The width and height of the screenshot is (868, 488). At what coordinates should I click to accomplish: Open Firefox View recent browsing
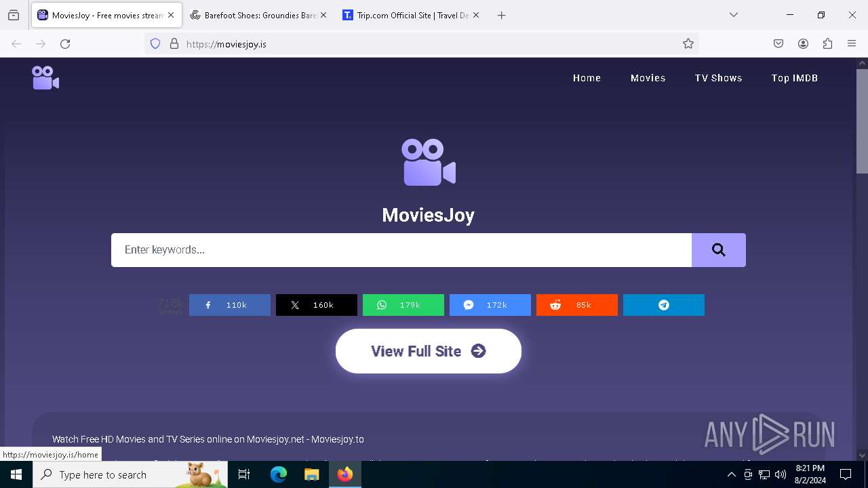click(14, 15)
